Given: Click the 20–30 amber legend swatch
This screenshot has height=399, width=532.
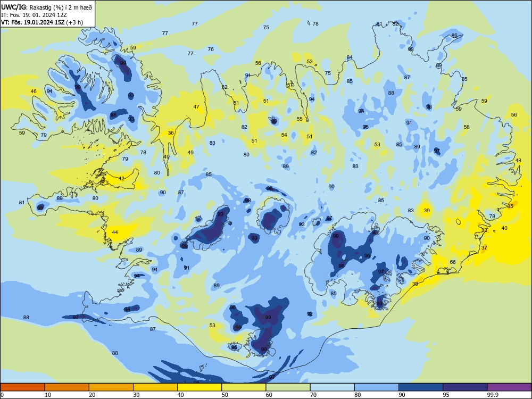Looking at the screenshot, I should click(111, 387).
